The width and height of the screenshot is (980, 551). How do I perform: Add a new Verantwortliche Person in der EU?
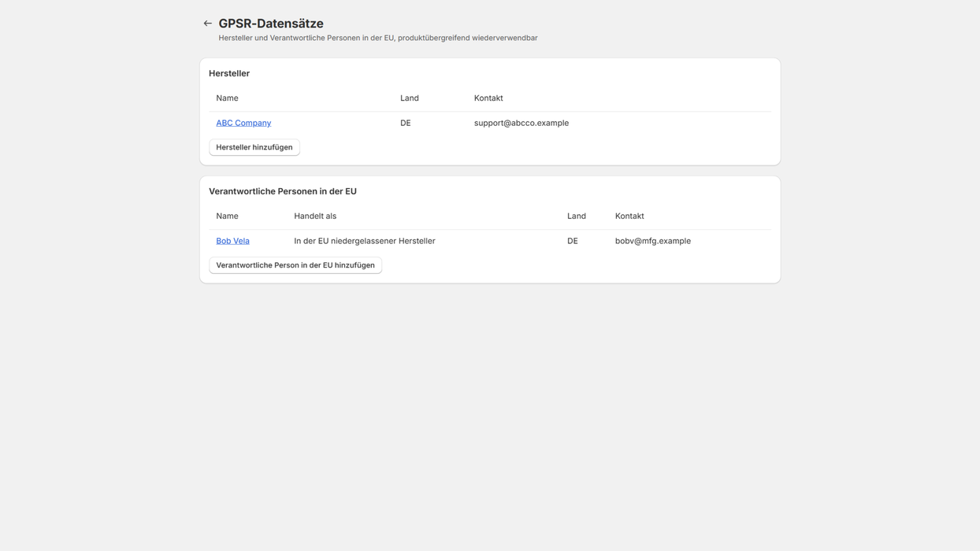pyautogui.click(x=295, y=265)
